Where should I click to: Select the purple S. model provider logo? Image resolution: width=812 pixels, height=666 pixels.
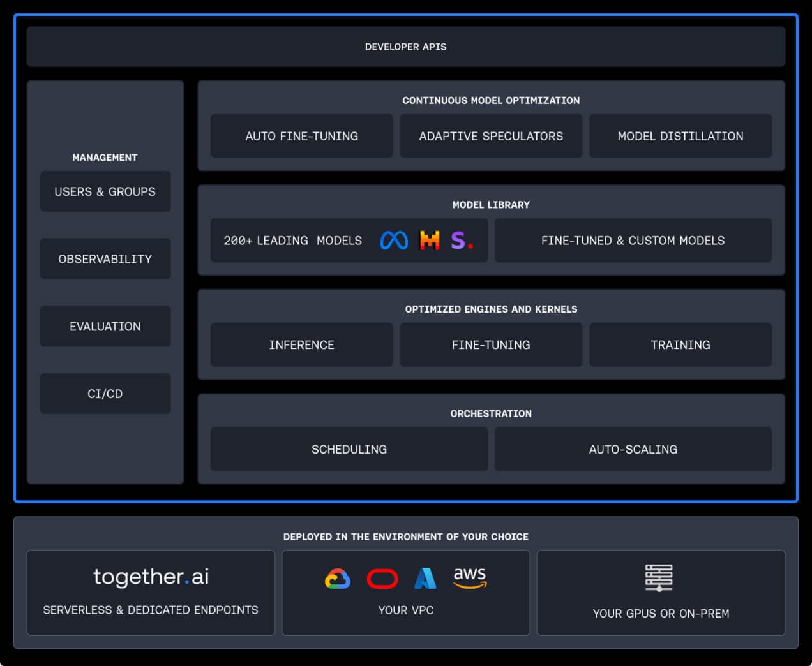[x=461, y=241]
